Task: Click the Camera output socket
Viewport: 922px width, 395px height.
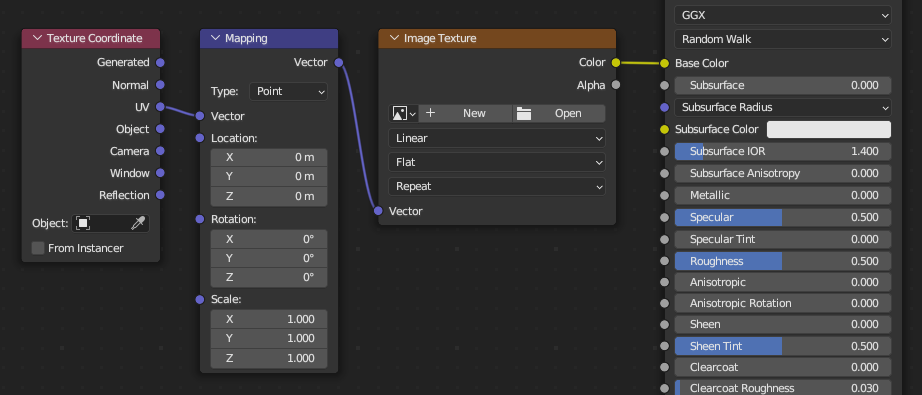Action: click(x=160, y=151)
